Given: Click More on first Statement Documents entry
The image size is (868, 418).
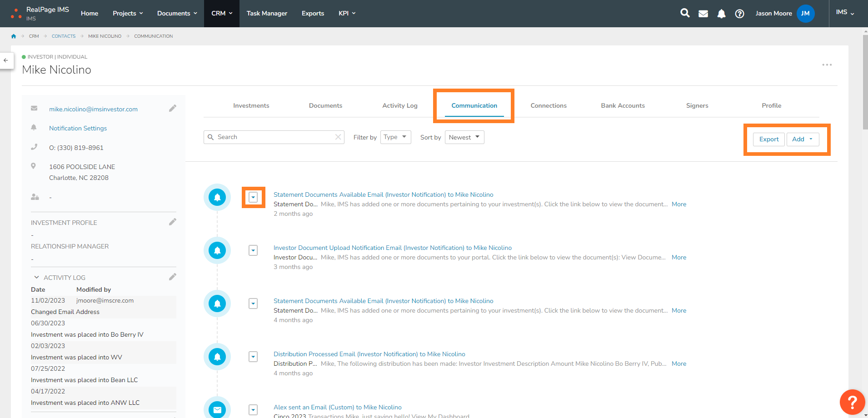Looking at the screenshot, I should [x=679, y=204].
